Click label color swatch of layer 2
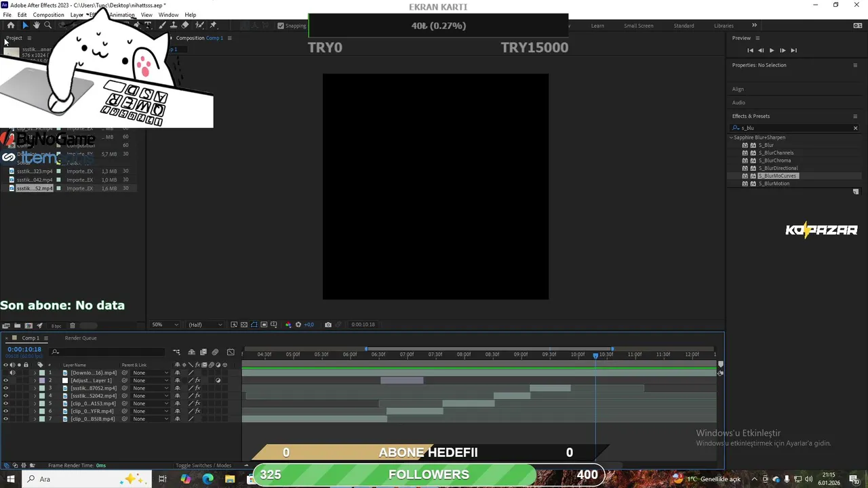 coord(42,380)
